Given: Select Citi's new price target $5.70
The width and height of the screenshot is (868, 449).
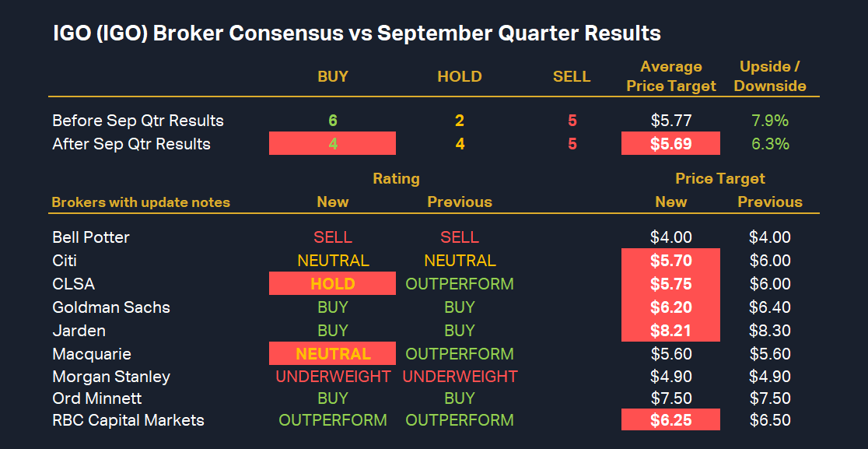Looking at the screenshot, I should (670, 261).
